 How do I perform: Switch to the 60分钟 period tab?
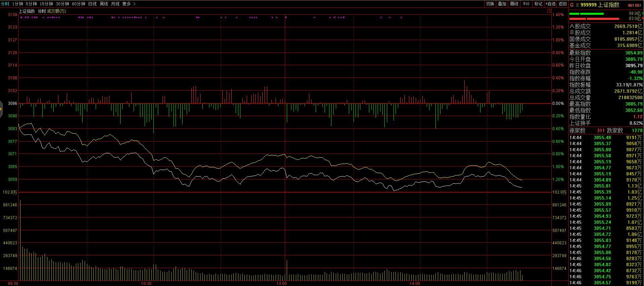click(79, 4)
